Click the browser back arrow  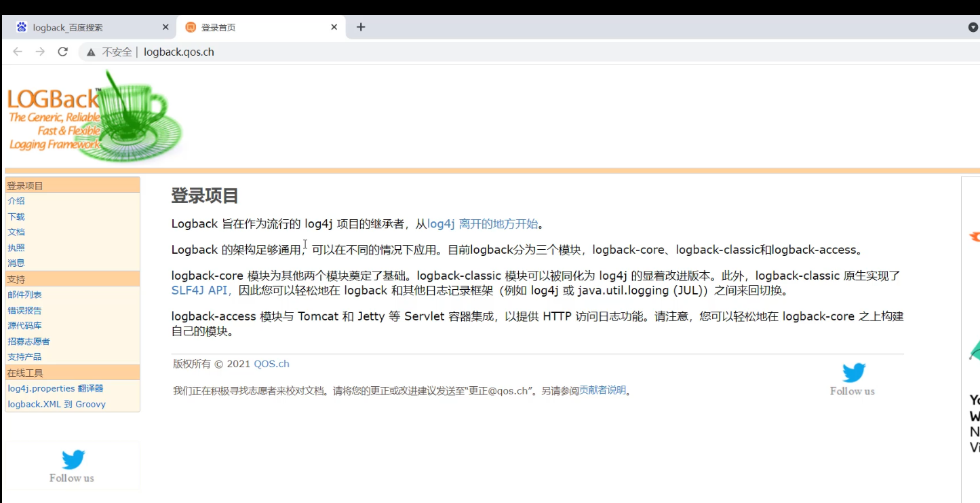(x=18, y=52)
